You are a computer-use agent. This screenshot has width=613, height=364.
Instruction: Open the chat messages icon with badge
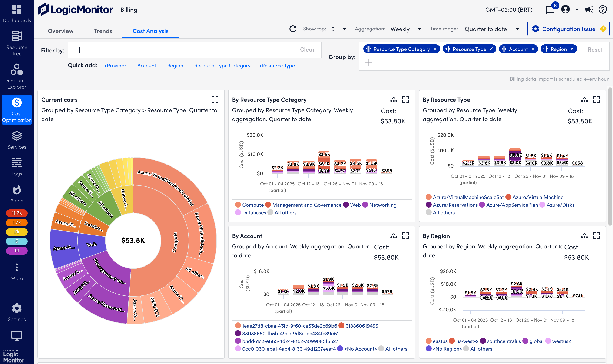(550, 10)
